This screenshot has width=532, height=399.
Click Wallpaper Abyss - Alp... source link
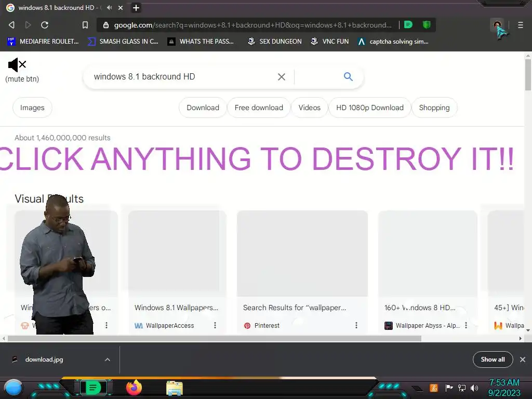coord(422,326)
